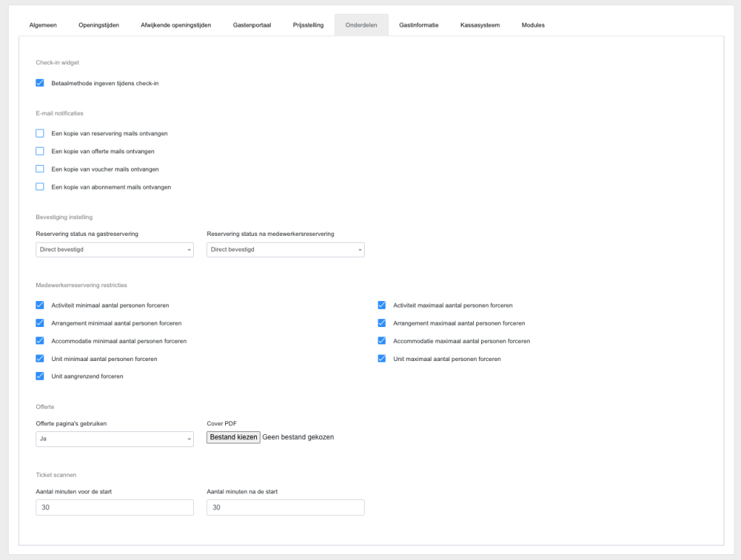
Task: Click Aantal minuten voor de start field
Action: [114, 508]
